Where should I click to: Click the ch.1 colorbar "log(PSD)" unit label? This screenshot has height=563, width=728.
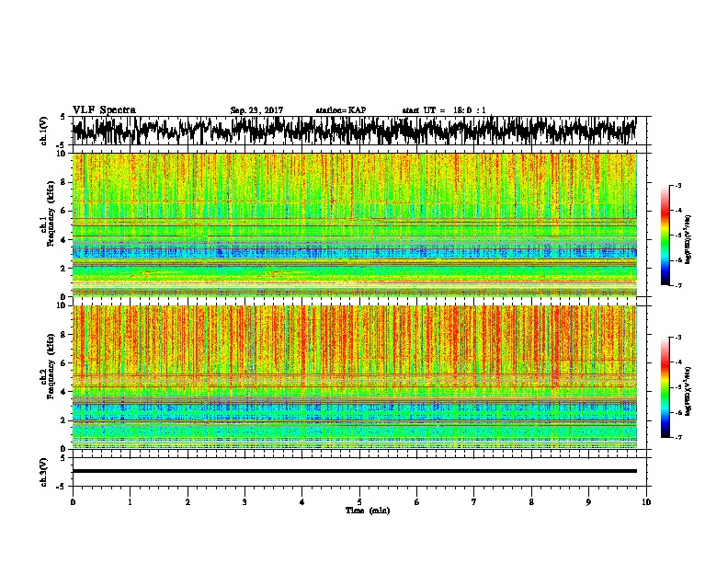pyautogui.click(x=688, y=239)
